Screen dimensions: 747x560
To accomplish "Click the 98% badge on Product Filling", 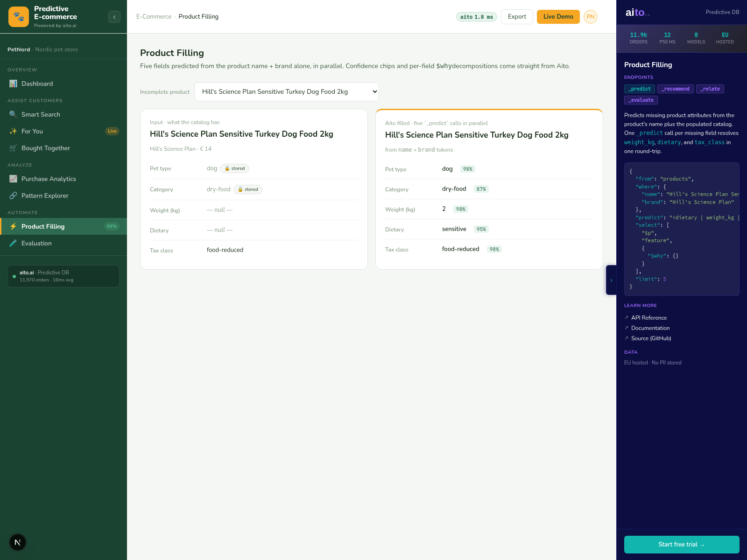I will (112, 226).
